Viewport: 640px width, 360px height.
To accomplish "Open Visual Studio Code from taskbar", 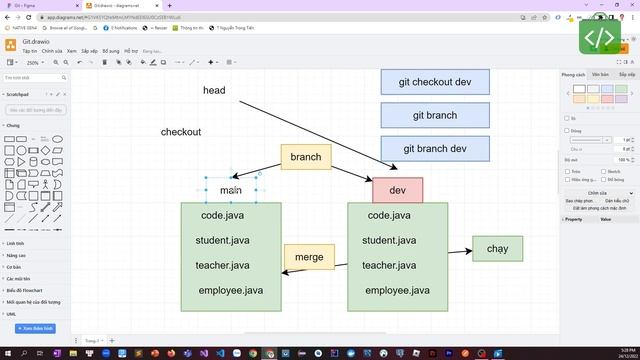I will pos(220,353).
